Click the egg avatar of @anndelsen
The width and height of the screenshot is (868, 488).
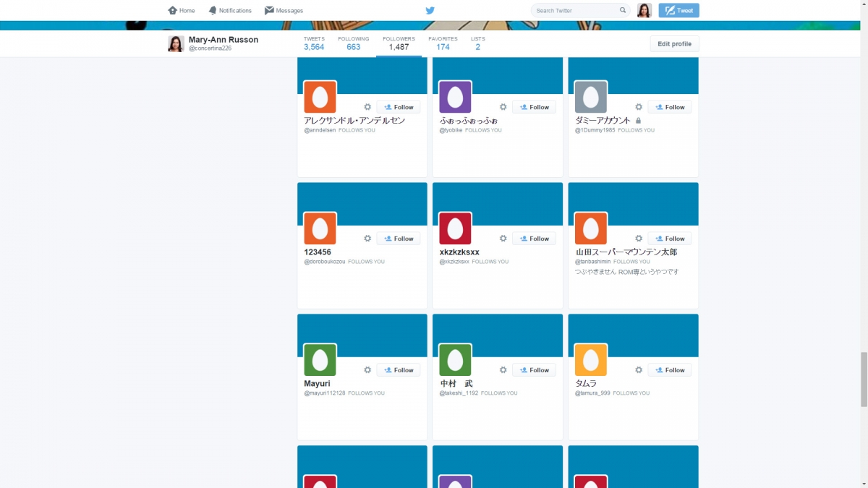coord(320,97)
